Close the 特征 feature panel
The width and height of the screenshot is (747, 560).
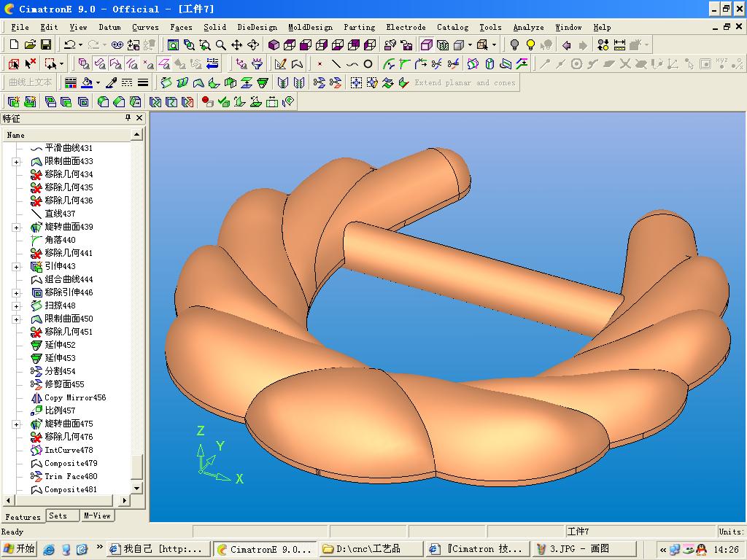[139, 117]
